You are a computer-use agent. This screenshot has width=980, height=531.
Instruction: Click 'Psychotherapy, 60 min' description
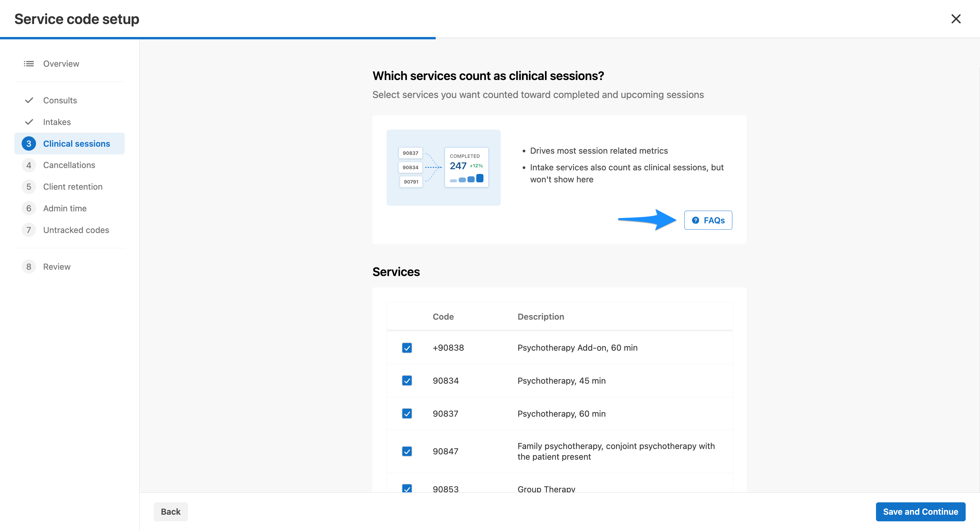562,414
